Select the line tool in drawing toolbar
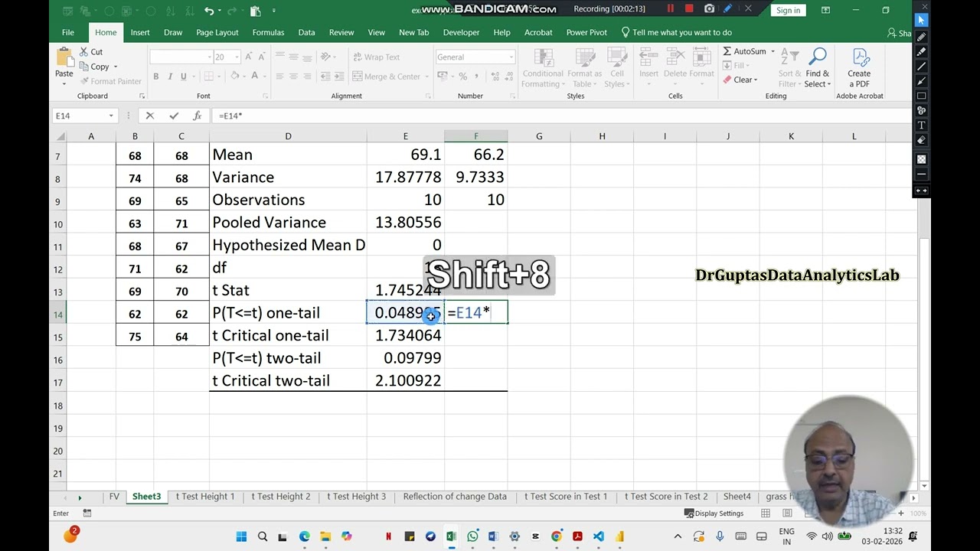 [921, 67]
